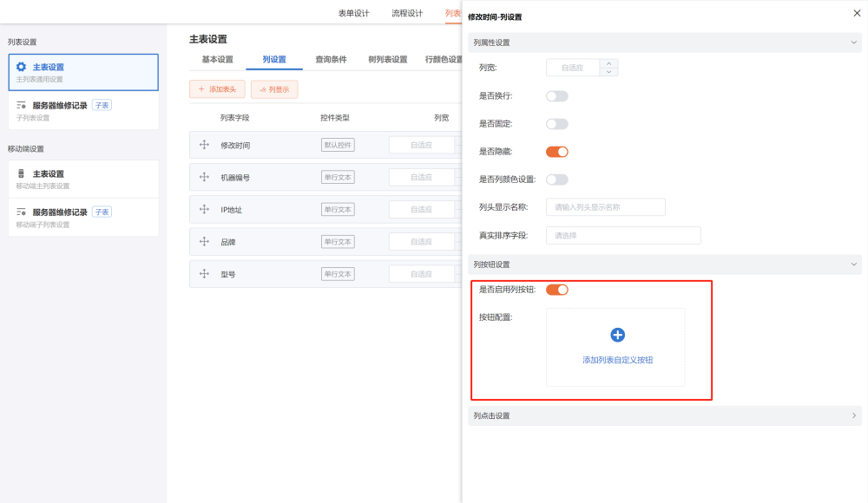The image size is (868, 503).
Task: Click the blue plus add-button icon
Action: click(x=618, y=335)
